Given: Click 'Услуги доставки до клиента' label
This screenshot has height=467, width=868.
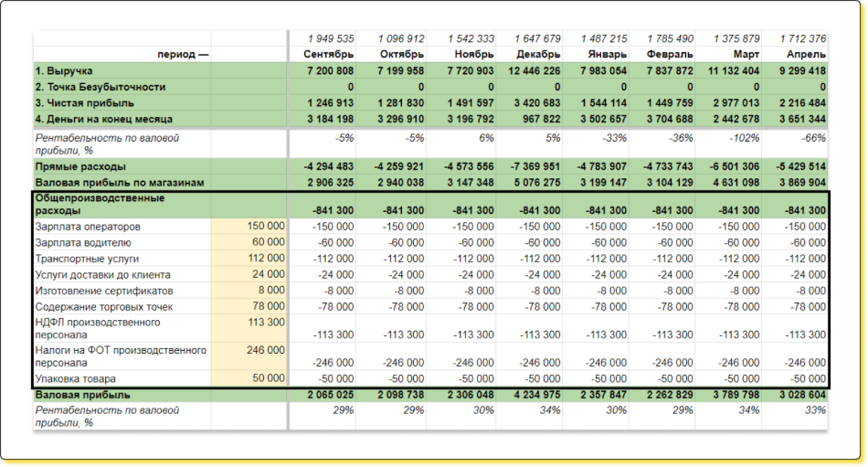Looking at the screenshot, I should (x=102, y=275).
